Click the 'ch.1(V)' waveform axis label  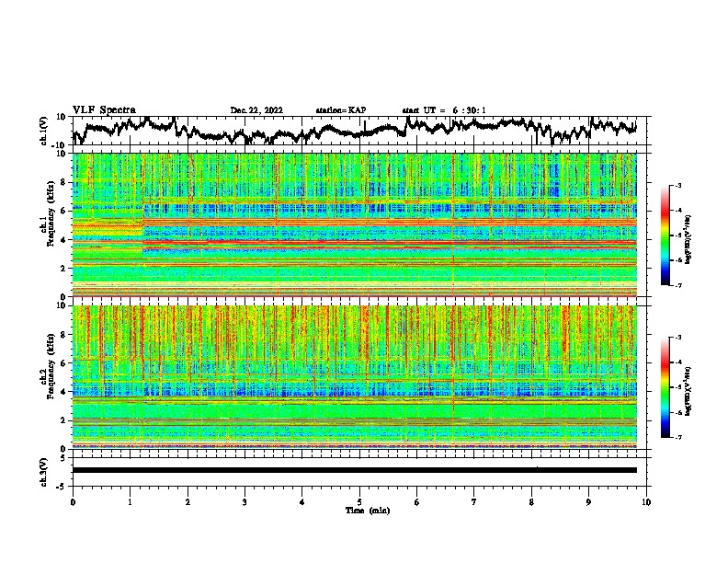pos(45,131)
